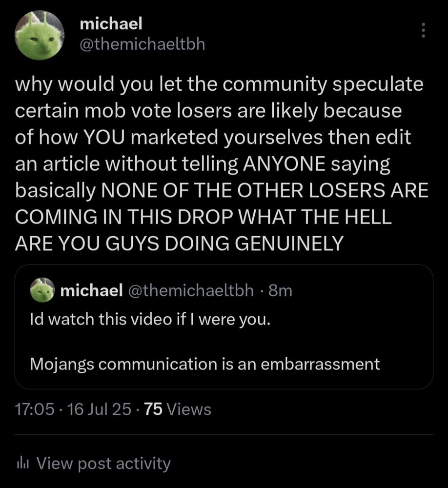Viewport: 448px width, 488px height.
Task: Click 'NONE OF THE OTHER LOSERS ARE' text
Action: pyautogui.click(x=264, y=190)
